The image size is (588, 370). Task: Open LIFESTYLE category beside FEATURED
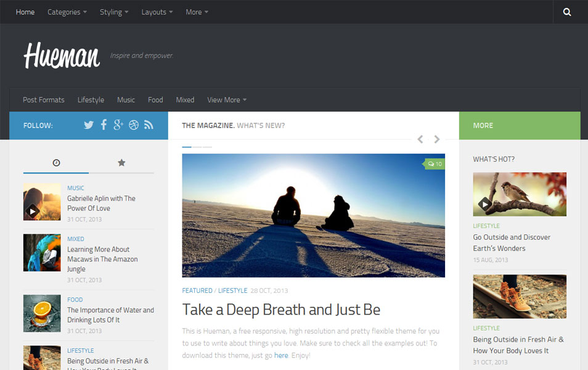point(232,290)
